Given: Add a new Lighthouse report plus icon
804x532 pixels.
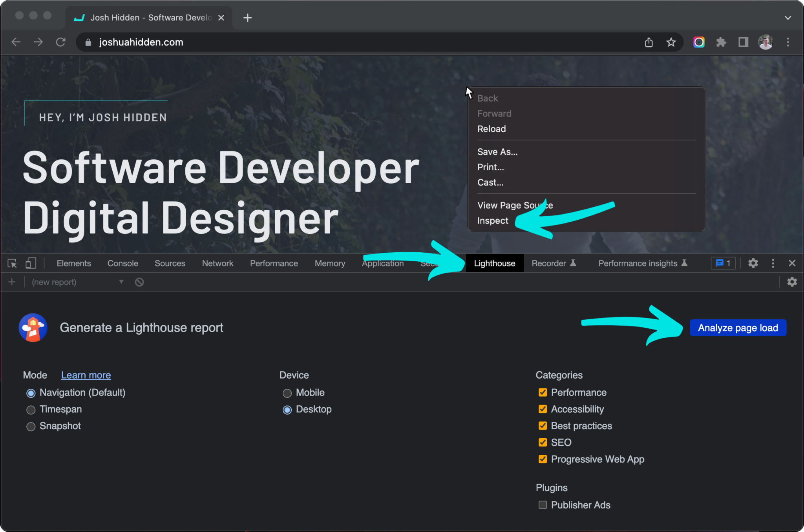Looking at the screenshot, I should click(12, 282).
